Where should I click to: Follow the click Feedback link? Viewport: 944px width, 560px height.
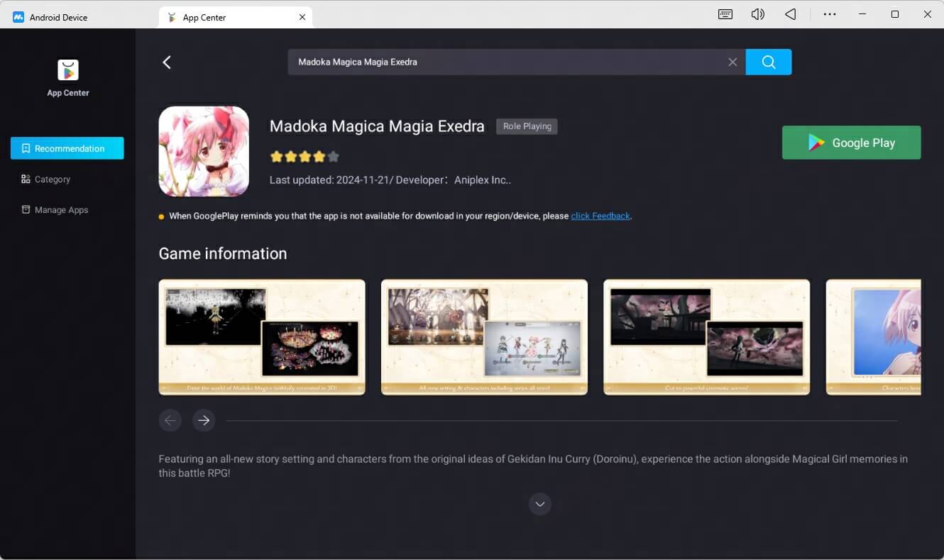(x=600, y=216)
